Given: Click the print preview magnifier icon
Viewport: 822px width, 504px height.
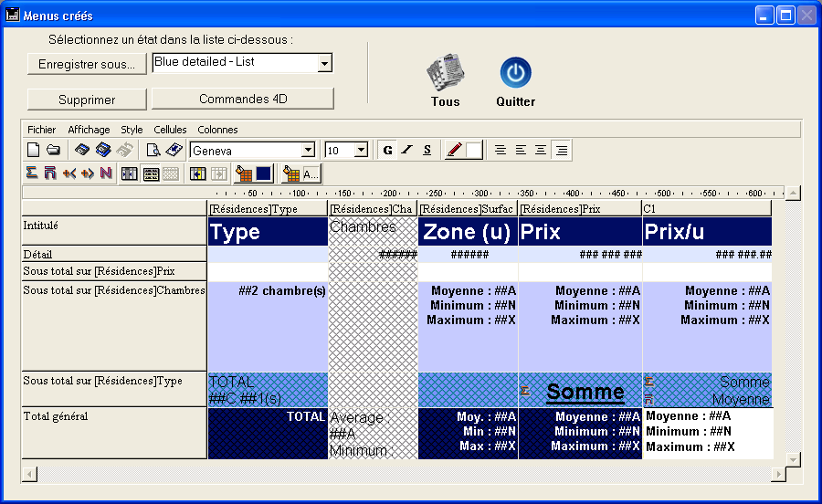Looking at the screenshot, I should pyautogui.click(x=153, y=151).
